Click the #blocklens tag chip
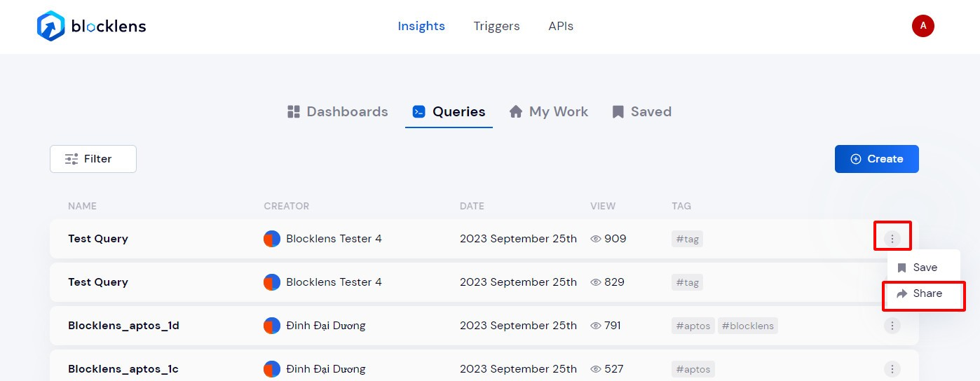The image size is (980, 381). click(747, 326)
